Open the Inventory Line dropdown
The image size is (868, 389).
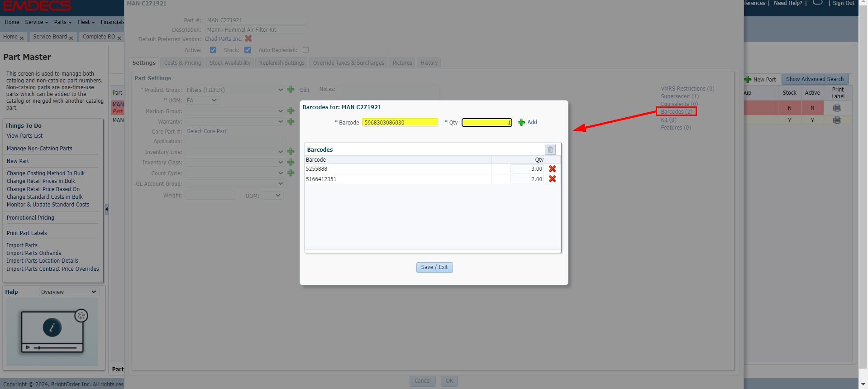(234, 152)
